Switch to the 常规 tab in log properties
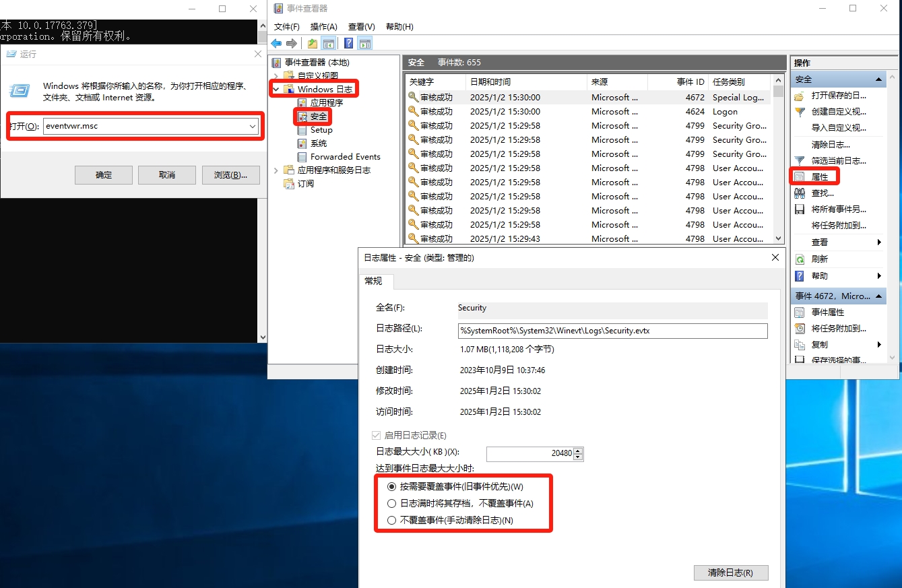Image resolution: width=902 pixels, height=588 pixels. point(375,282)
